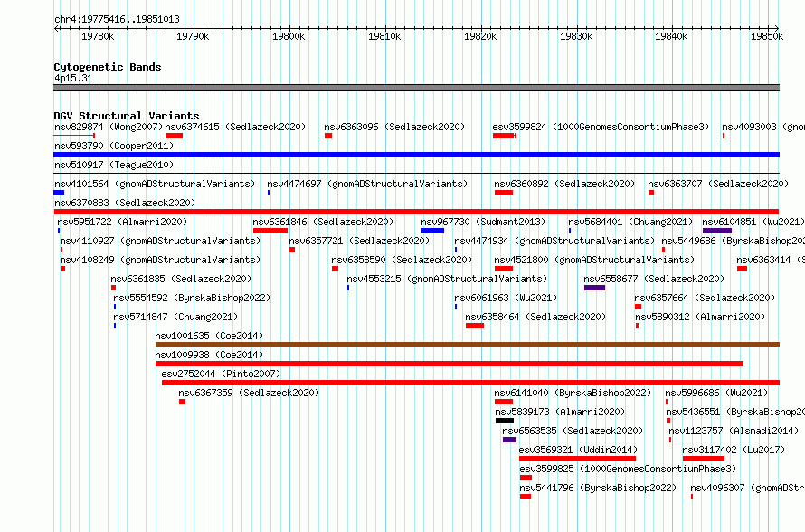Screen dimensions: 805x532
Task: Open nsv4110927 (gnomADStructuralVariants) label
Action: point(160,241)
